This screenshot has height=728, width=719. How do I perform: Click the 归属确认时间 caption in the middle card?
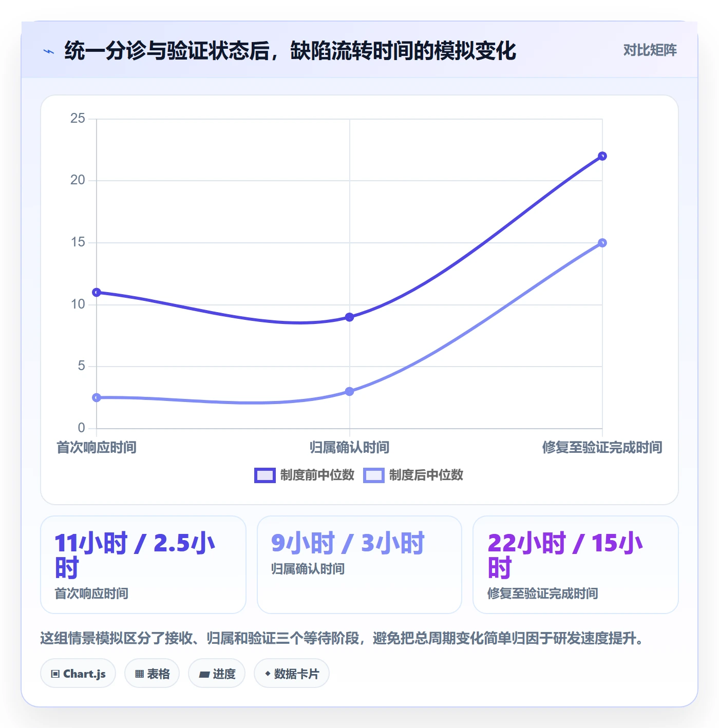[x=308, y=569]
